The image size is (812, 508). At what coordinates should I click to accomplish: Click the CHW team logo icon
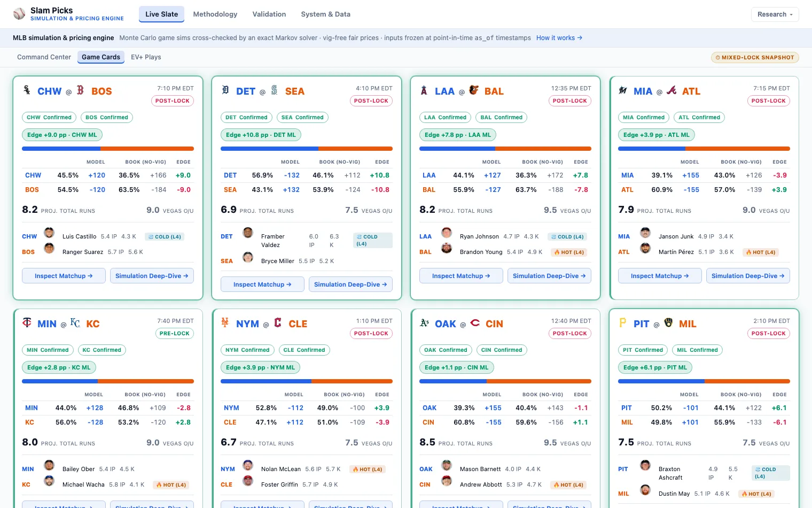(x=27, y=90)
